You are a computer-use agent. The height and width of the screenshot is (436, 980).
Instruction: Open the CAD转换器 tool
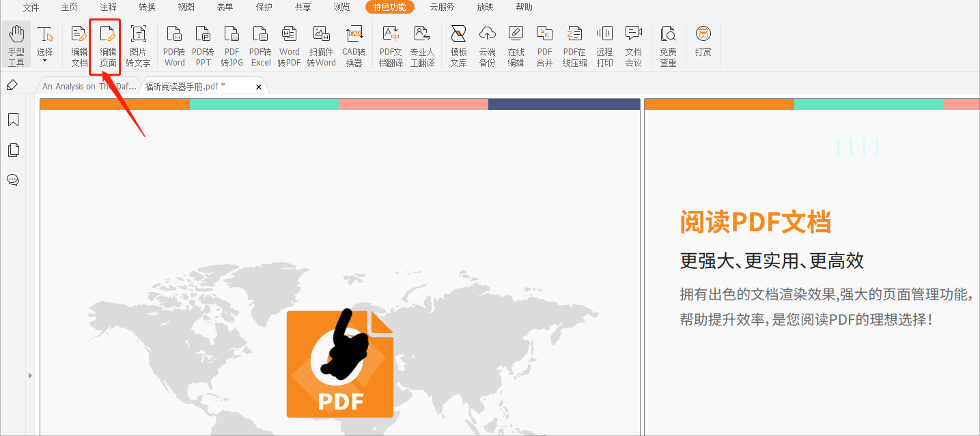[x=354, y=46]
